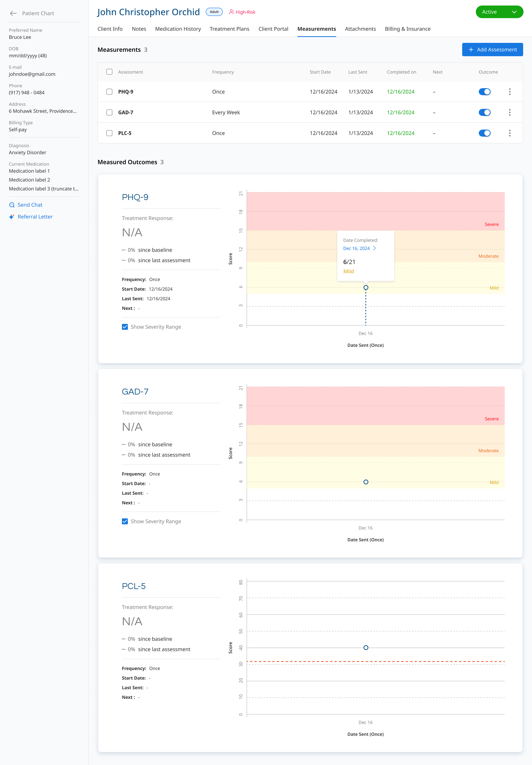Open three-dot menu for GAD-7 row
Image resolution: width=532 pixels, height=765 pixels.
click(x=510, y=112)
